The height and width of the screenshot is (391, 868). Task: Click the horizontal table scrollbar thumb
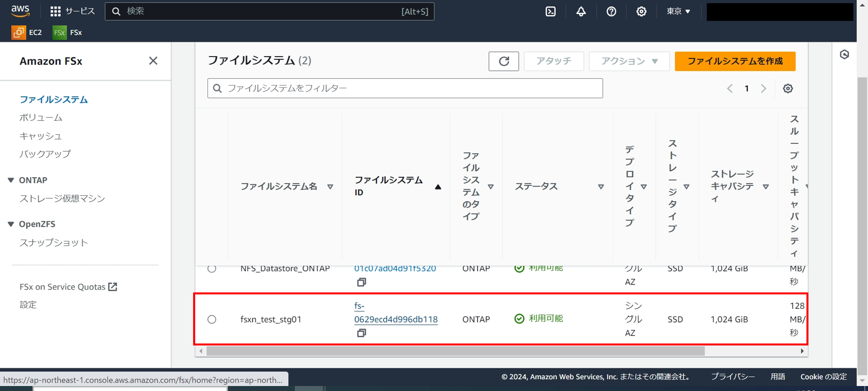point(455,351)
